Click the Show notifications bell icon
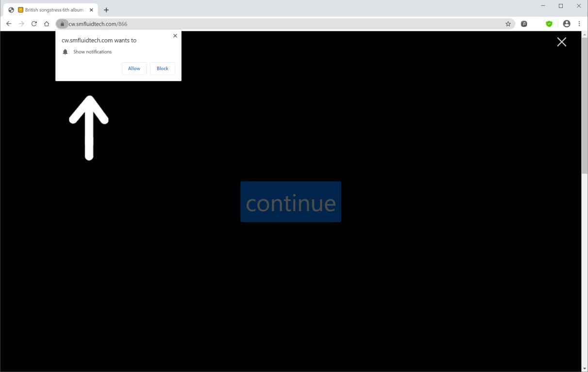The image size is (588, 372). pyautogui.click(x=65, y=52)
